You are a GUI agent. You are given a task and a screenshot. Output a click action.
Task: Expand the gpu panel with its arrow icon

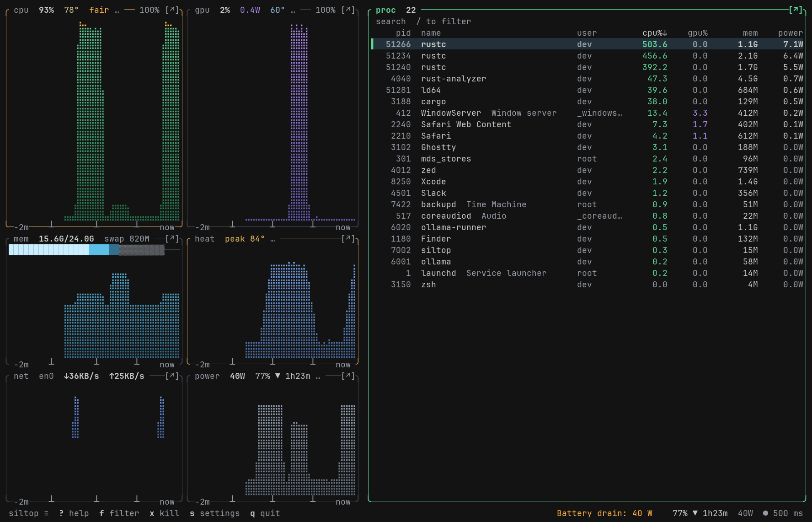[348, 10]
